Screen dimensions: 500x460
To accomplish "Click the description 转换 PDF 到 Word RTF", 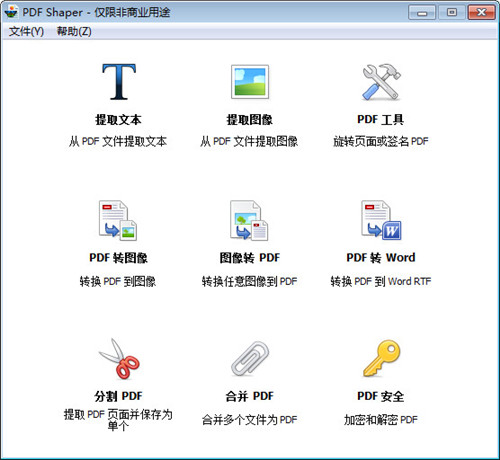I will 381,282.
